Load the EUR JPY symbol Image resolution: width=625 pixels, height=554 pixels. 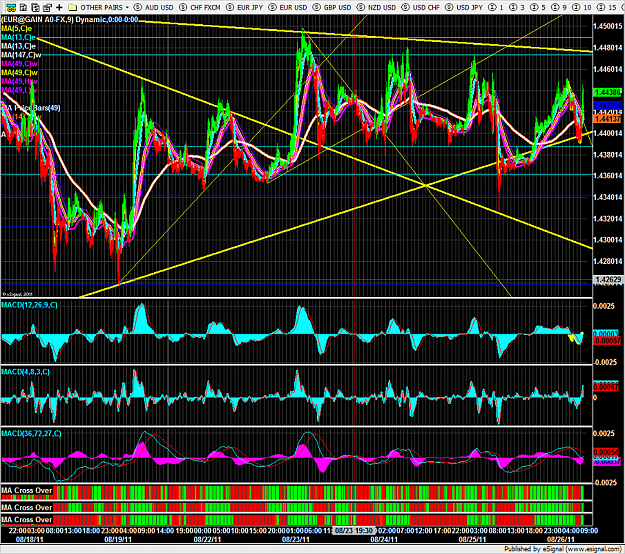[x=245, y=7]
